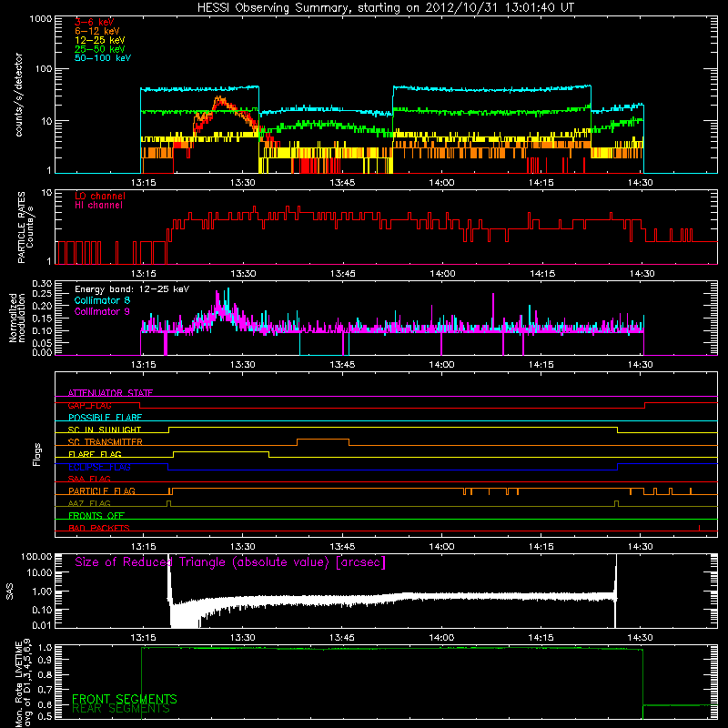Click 14:15 under the particle rates plot
The width and height of the screenshot is (728, 728).
pyautogui.click(x=541, y=274)
